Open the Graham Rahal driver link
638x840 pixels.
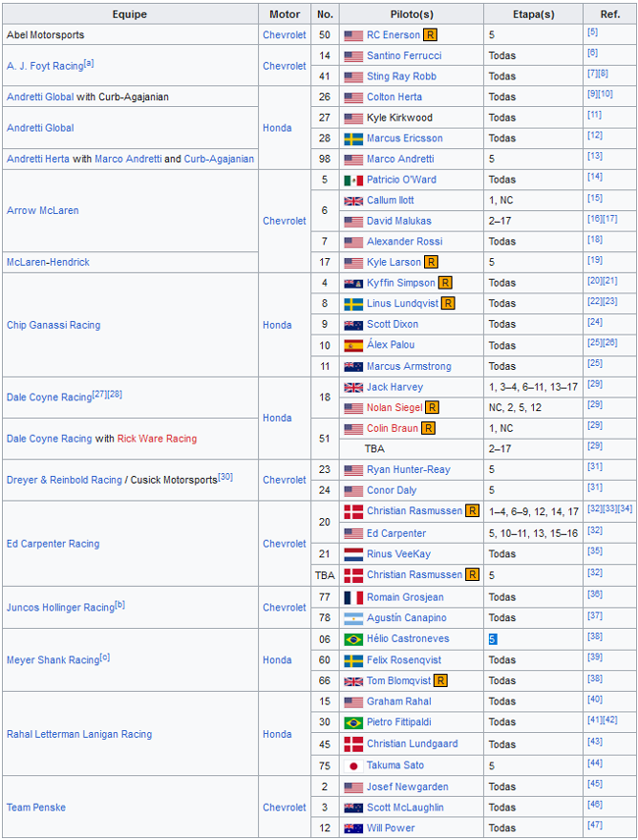point(399,702)
